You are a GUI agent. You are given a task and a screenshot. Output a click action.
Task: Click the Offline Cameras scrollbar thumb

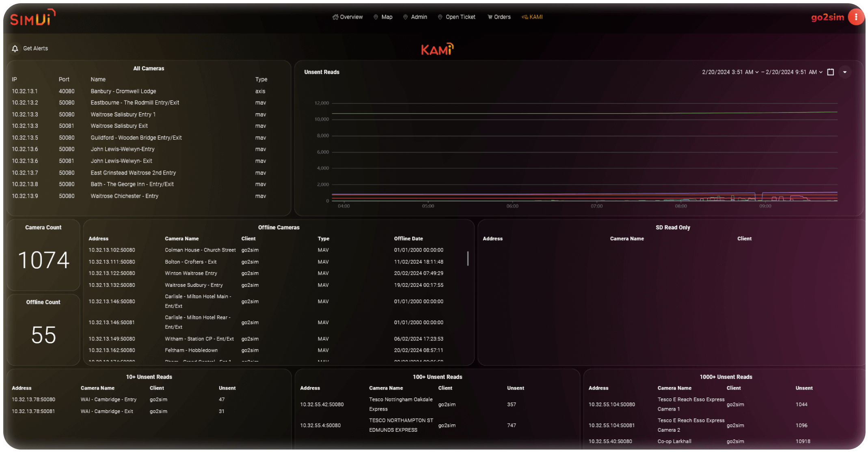point(468,258)
